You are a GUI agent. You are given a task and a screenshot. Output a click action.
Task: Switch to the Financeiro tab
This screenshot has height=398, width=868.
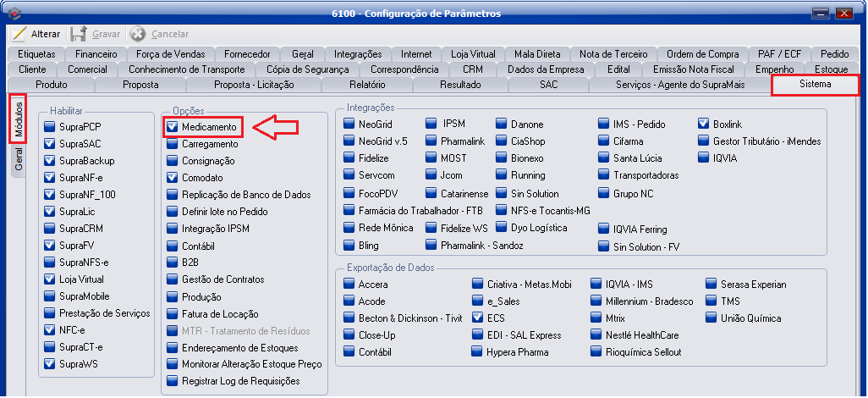tap(96, 54)
